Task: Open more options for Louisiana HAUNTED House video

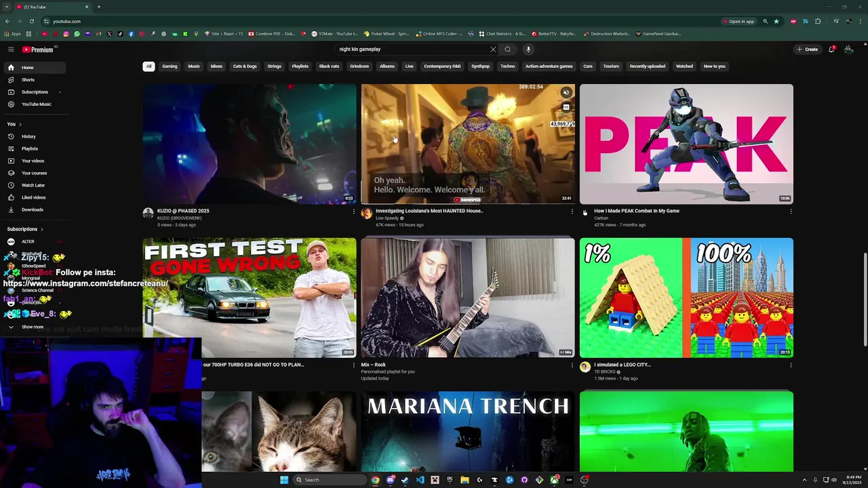Action: (x=572, y=211)
